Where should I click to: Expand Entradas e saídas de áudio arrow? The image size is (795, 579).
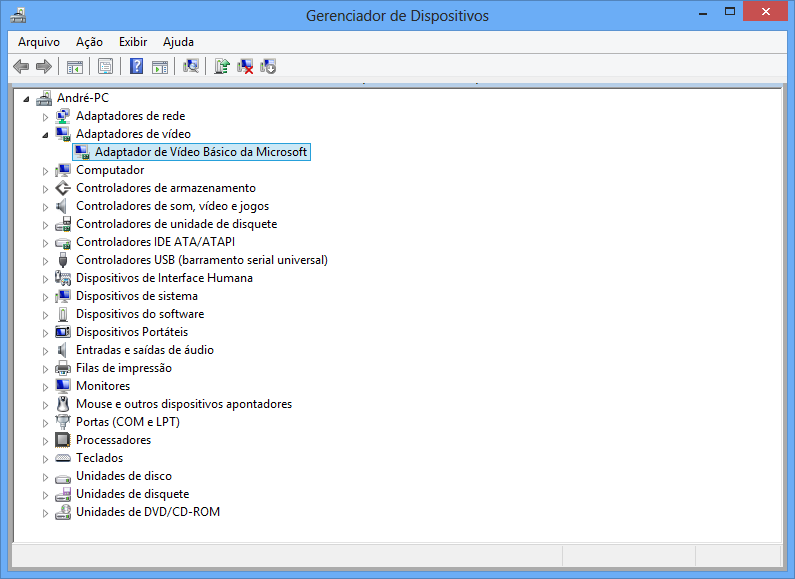45,351
